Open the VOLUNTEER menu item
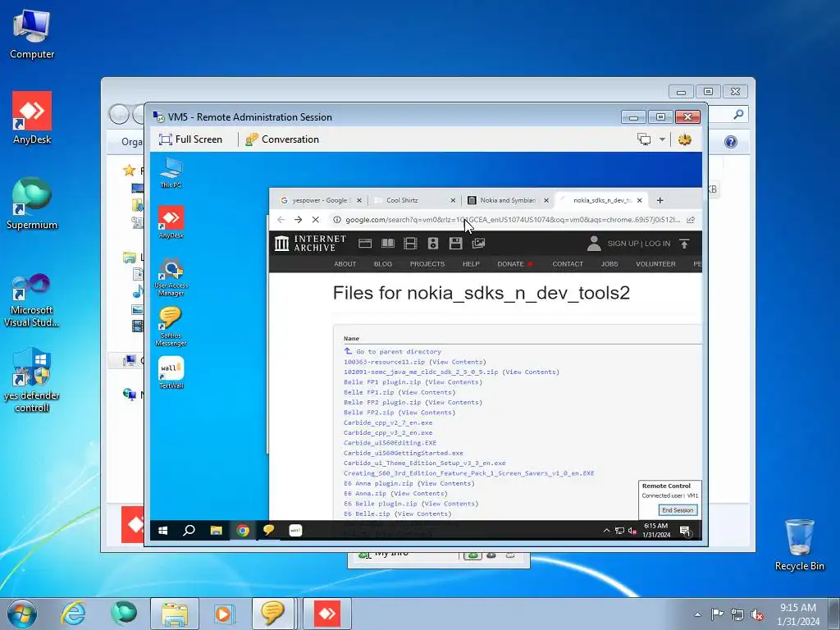This screenshot has height=630, width=840. point(655,264)
